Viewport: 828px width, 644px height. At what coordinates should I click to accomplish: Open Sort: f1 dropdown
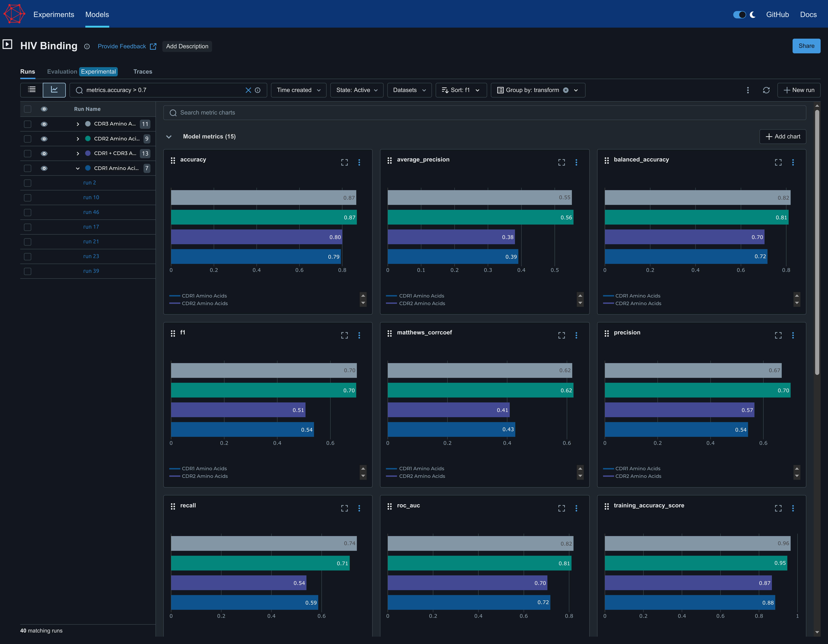point(461,90)
